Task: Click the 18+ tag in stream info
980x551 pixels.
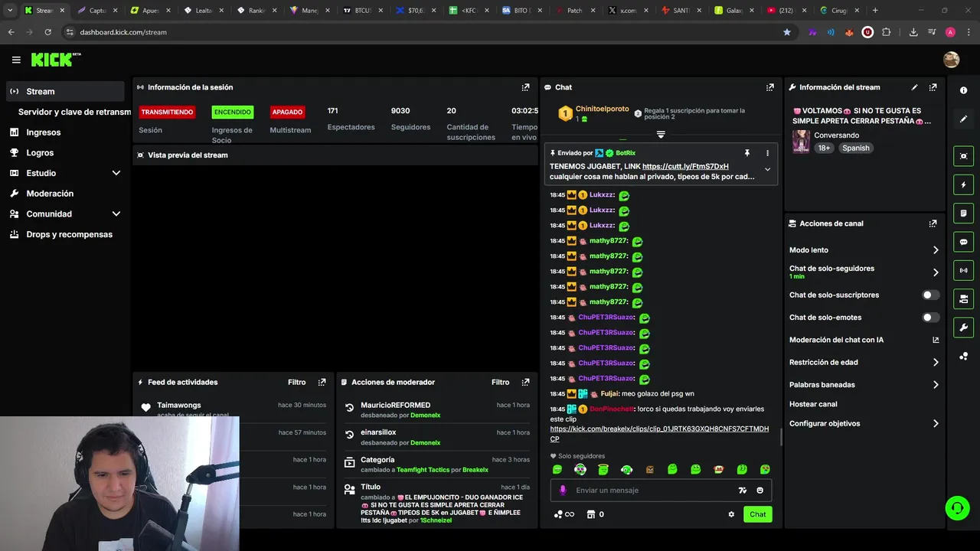Action: (x=823, y=148)
